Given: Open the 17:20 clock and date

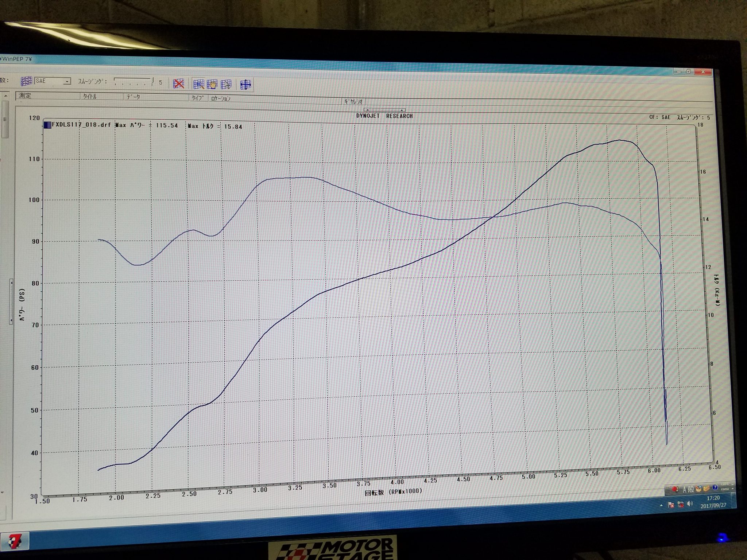Looking at the screenshot, I should [713, 502].
